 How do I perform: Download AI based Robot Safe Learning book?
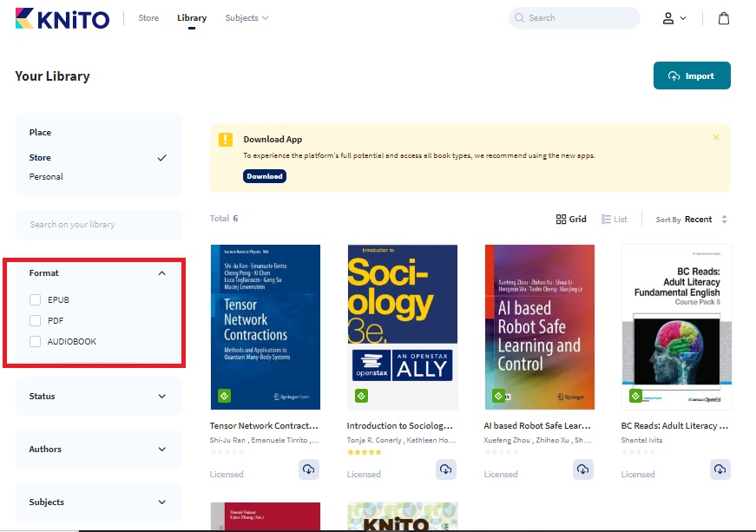(x=582, y=470)
